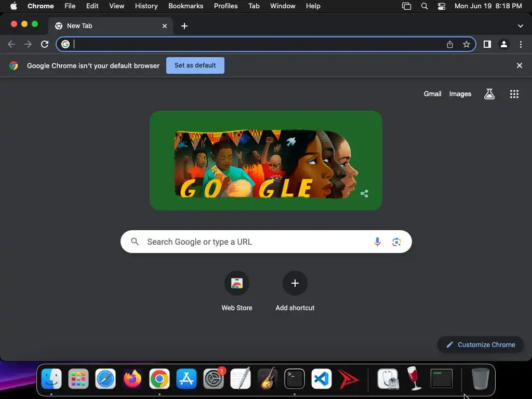Click the date and time in menu bar
532x399 pixels.
488,6
